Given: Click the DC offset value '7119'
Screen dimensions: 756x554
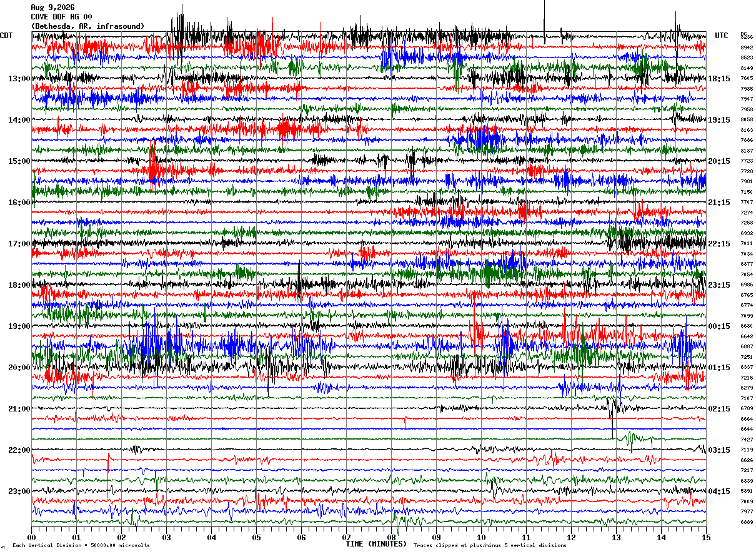Looking at the screenshot, I should tap(747, 450).
